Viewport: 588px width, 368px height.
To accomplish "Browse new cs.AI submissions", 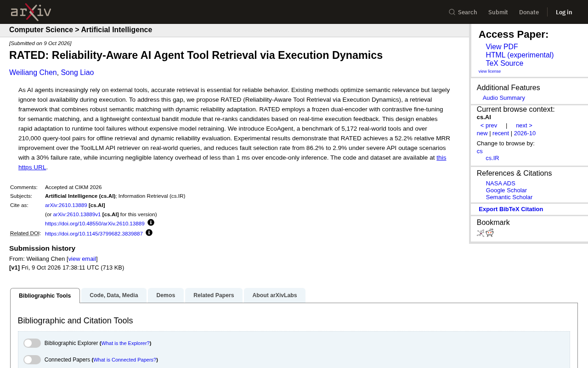I will (482, 133).
